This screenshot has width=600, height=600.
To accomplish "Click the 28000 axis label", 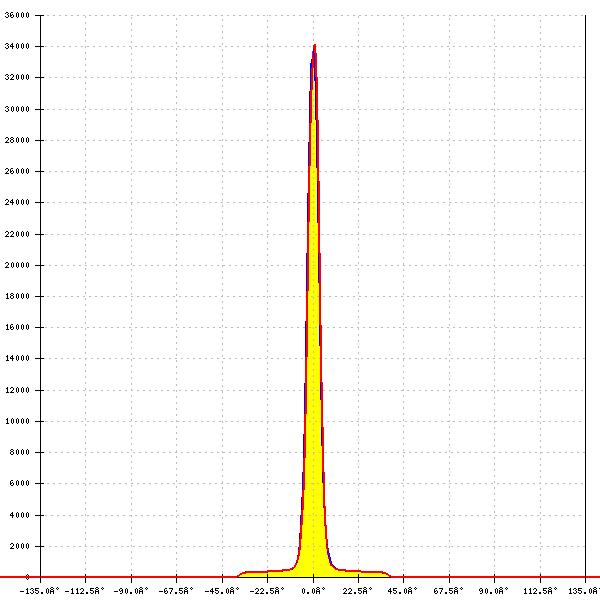I will pos(17,140).
